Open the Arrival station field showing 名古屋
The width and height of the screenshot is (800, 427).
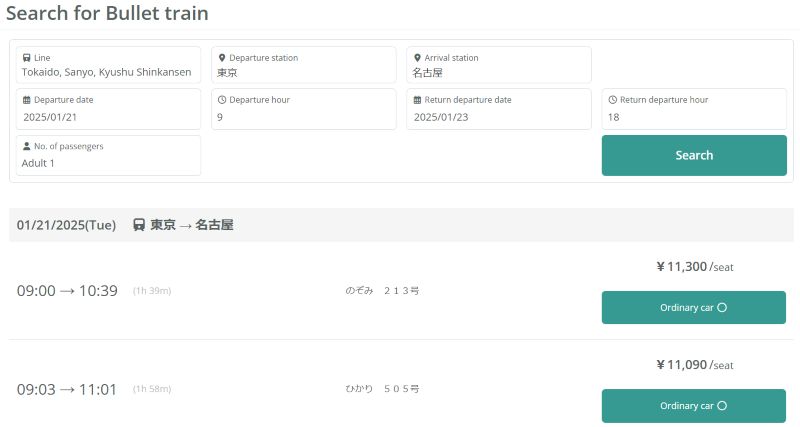coord(499,65)
